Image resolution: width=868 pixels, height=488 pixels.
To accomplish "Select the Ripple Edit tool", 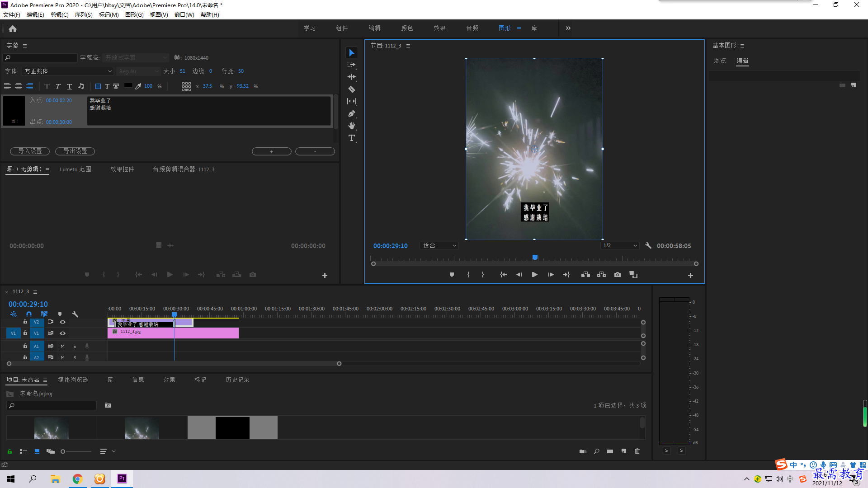I will [352, 77].
